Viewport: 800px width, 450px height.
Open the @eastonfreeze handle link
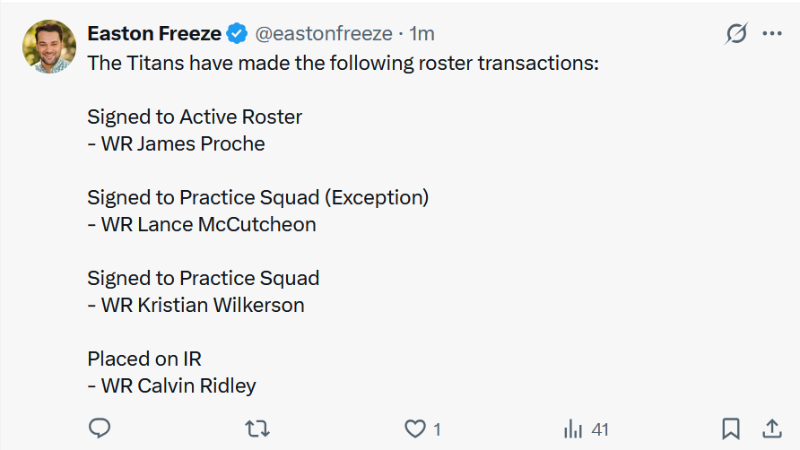coord(324,34)
